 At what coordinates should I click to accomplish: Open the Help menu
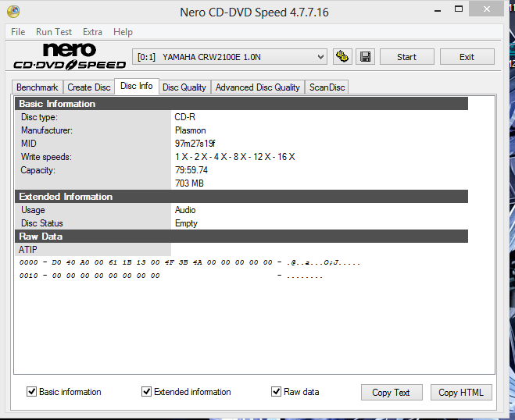click(x=123, y=32)
